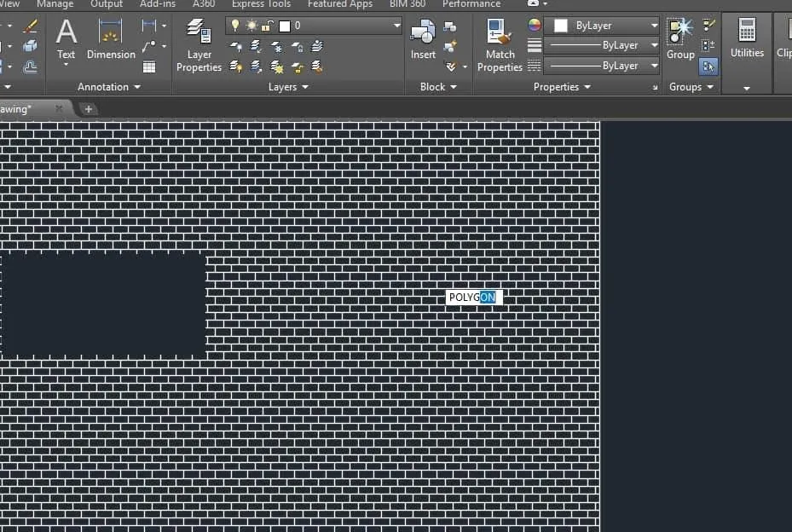Switch to the Add-ins tab

click(x=158, y=4)
